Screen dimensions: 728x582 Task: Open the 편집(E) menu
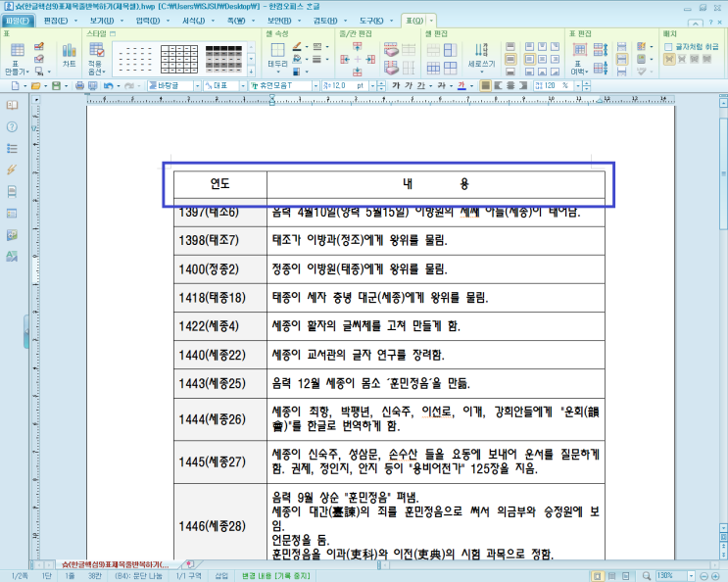(56, 21)
